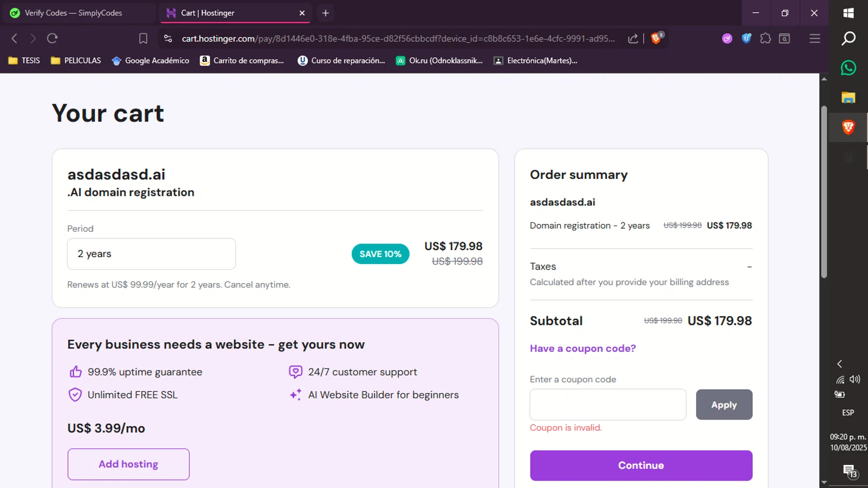Open the Wi-Fi network tray icon
The image size is (868, 488).
[840, 380]
